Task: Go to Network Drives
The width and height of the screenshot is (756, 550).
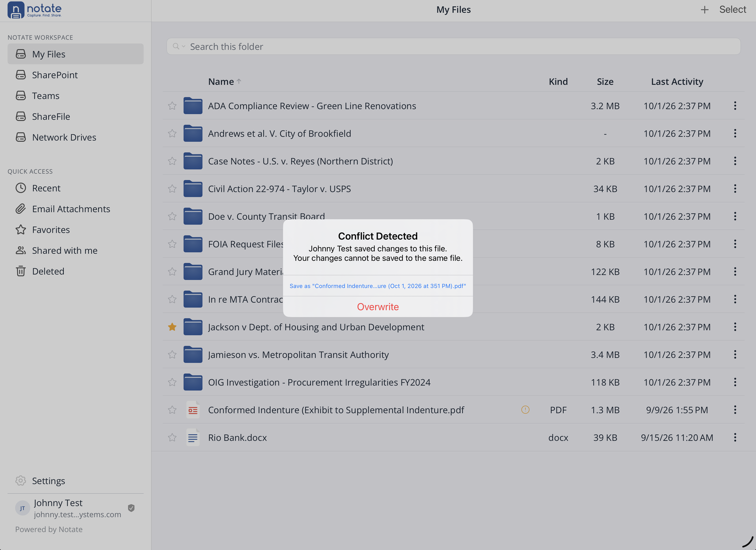Action: 76,137
